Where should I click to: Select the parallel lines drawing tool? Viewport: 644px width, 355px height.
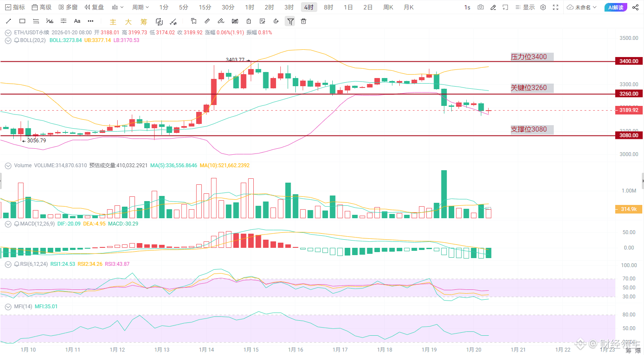tap(36, 21)
